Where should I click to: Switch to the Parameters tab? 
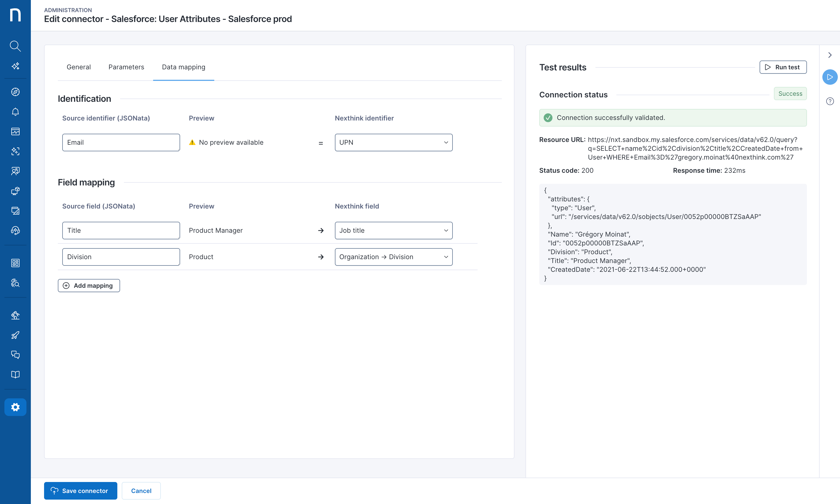pos(126,67)
